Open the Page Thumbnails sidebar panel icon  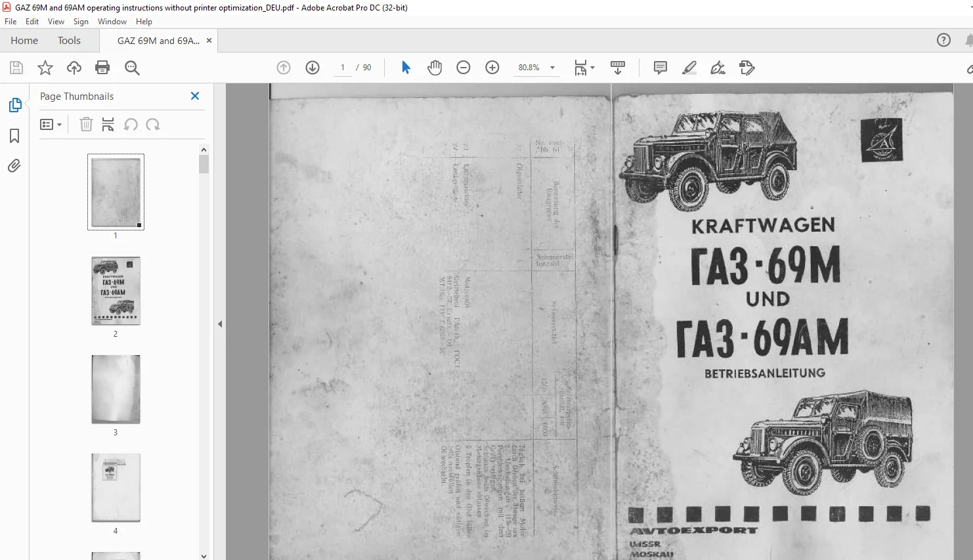point(14,105)
